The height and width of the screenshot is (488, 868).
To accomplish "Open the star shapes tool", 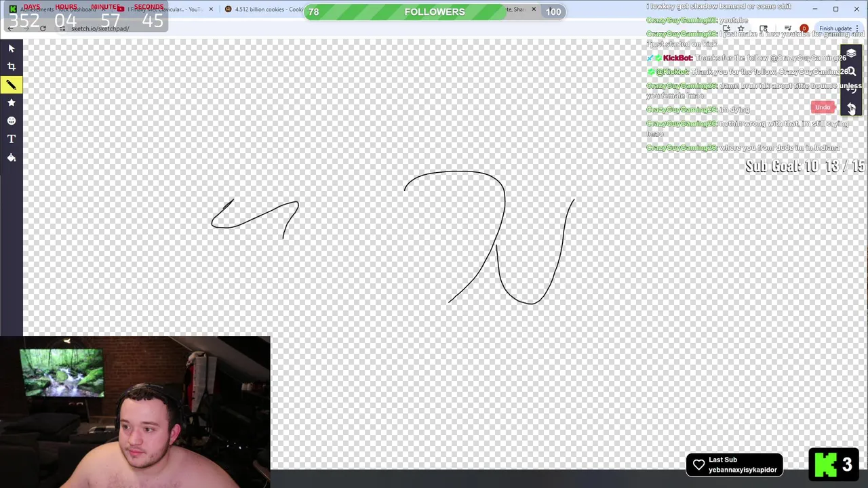I will (12, 102).
